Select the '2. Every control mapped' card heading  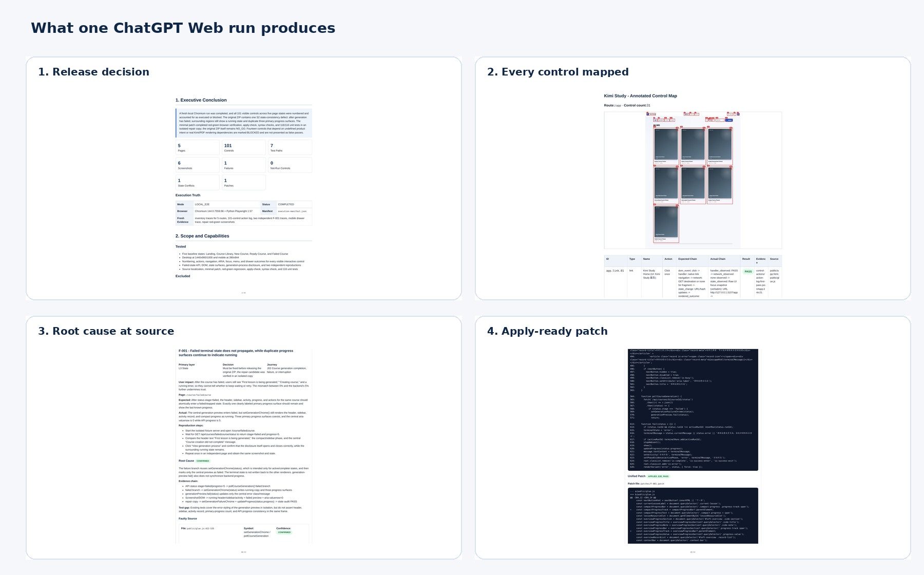[x=557, y=72]
